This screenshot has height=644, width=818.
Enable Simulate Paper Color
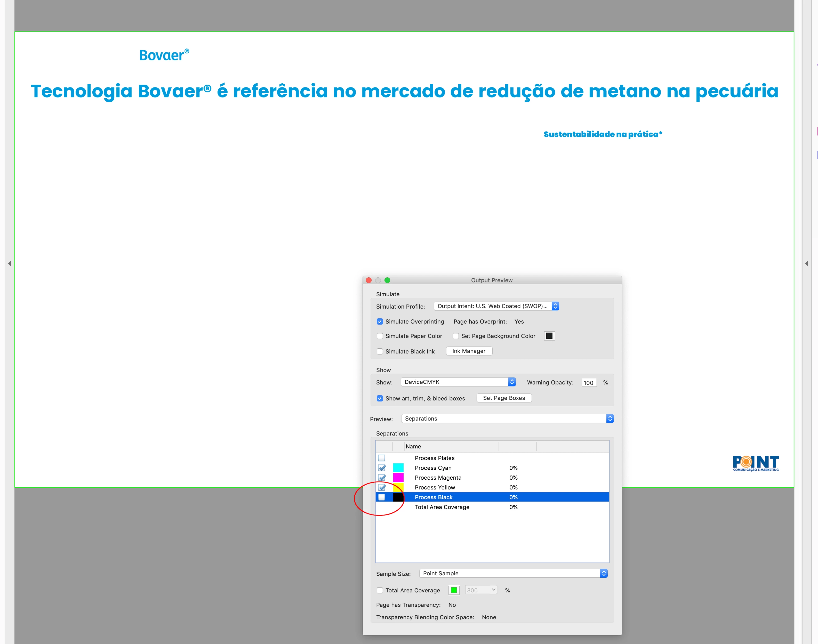pos(380,336)
